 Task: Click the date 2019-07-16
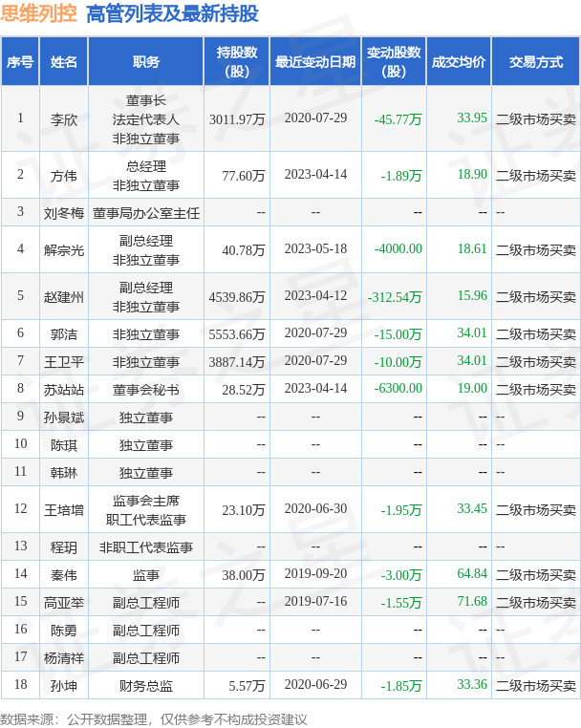(x=315, y=601)
